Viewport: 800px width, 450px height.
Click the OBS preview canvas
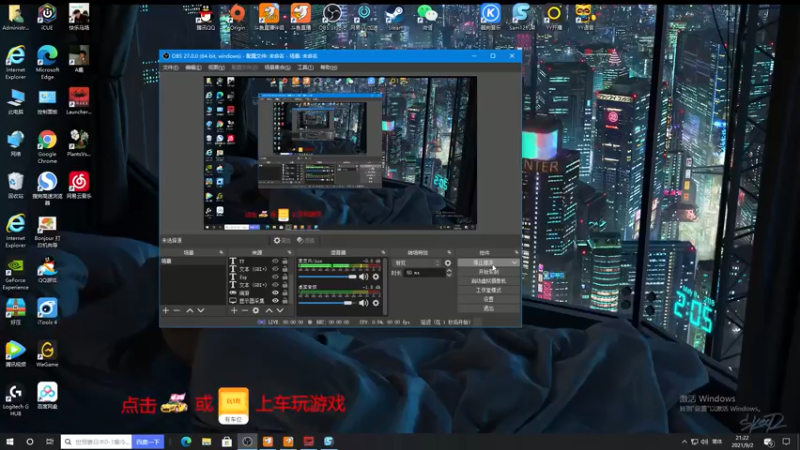pos(340,153)
